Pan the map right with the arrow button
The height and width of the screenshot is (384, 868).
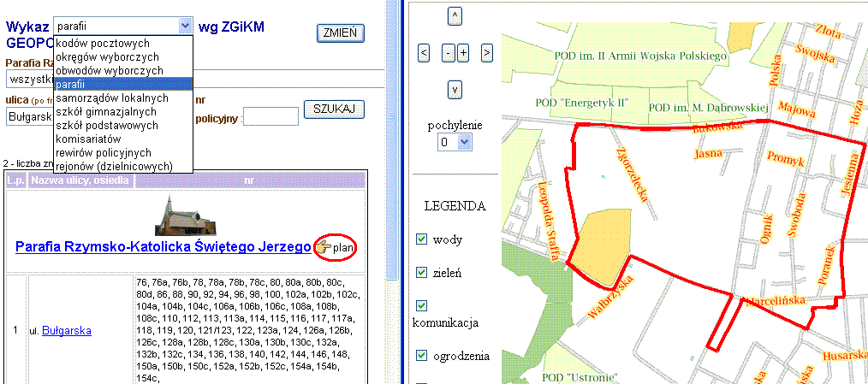[486, 53]
